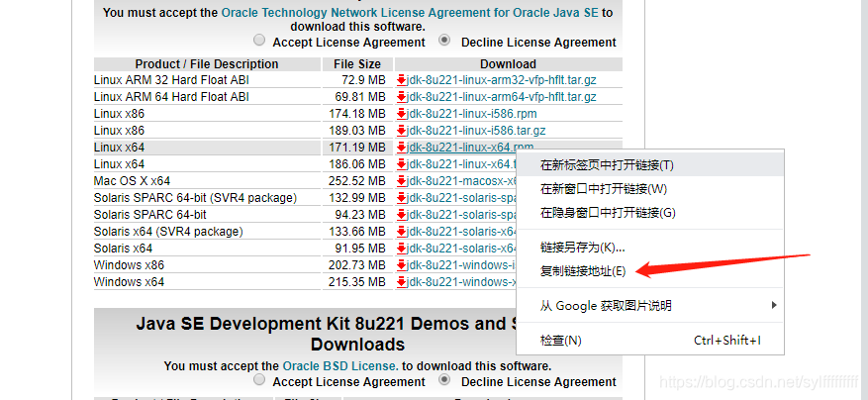Download the jdk-8u221-windows-i link for Windows x86
The height and width of the screenshot is (400, 868).
[x=461, y=264]
